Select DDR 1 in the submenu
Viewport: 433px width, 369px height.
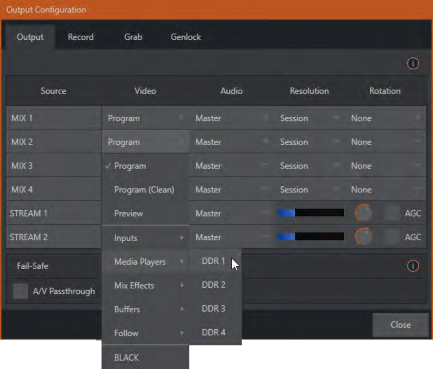pyautogui.click(x=215, y=261)
